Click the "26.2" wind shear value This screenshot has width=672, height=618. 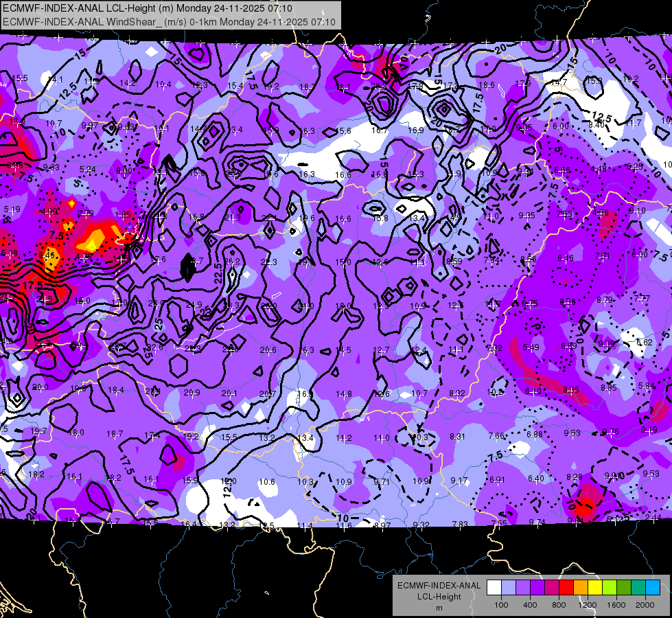click(x=232, y=261)
